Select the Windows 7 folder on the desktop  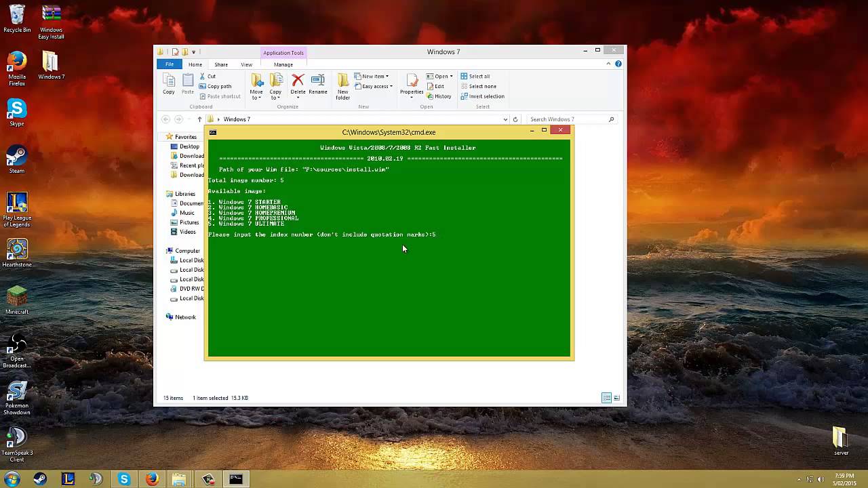[51, 66]
